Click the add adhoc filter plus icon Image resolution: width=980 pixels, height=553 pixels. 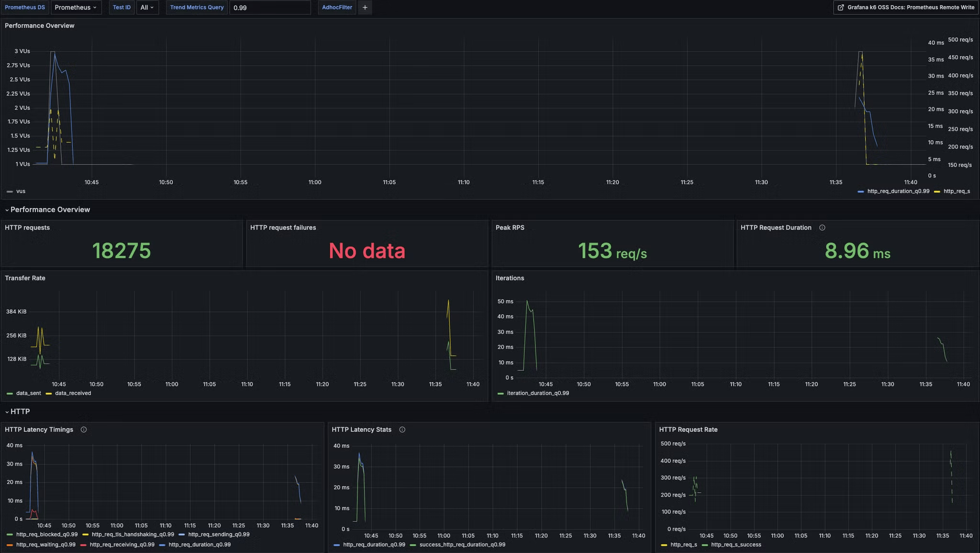click(365, 8)
